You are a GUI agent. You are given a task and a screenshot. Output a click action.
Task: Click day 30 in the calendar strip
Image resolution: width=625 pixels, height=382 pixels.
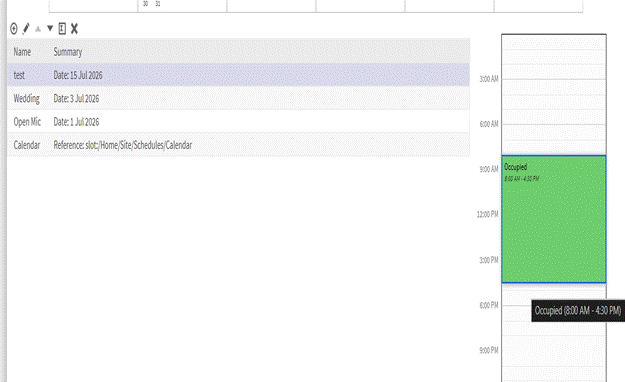coord(145,4)
